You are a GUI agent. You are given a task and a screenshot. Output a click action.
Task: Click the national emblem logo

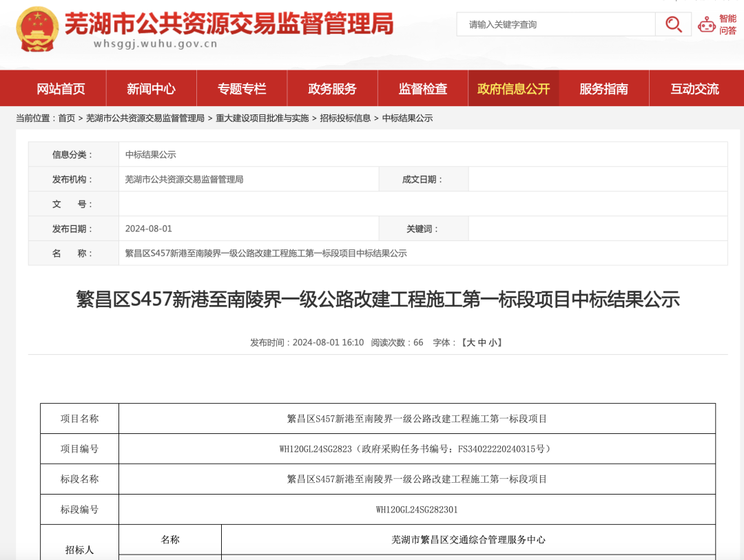click(x=37, y=30)
